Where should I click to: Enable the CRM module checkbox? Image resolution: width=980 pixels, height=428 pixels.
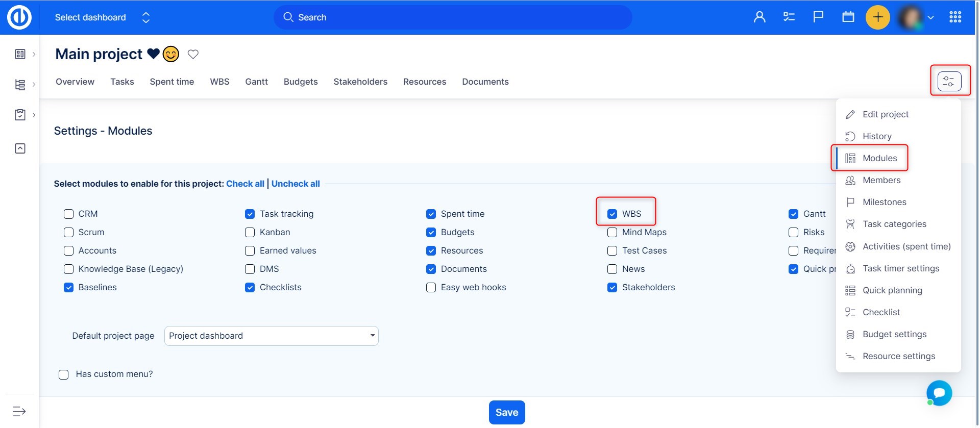69,214
